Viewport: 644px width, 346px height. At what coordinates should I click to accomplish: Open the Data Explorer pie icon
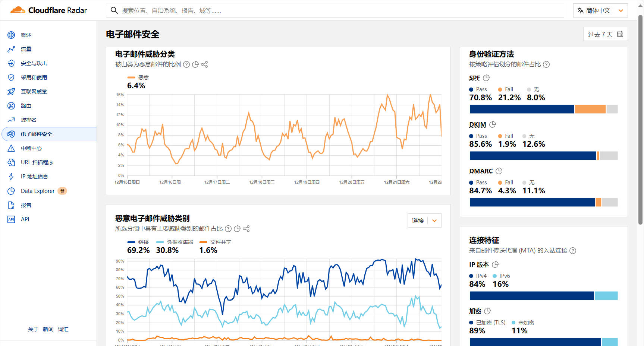(x=11, y=191)
